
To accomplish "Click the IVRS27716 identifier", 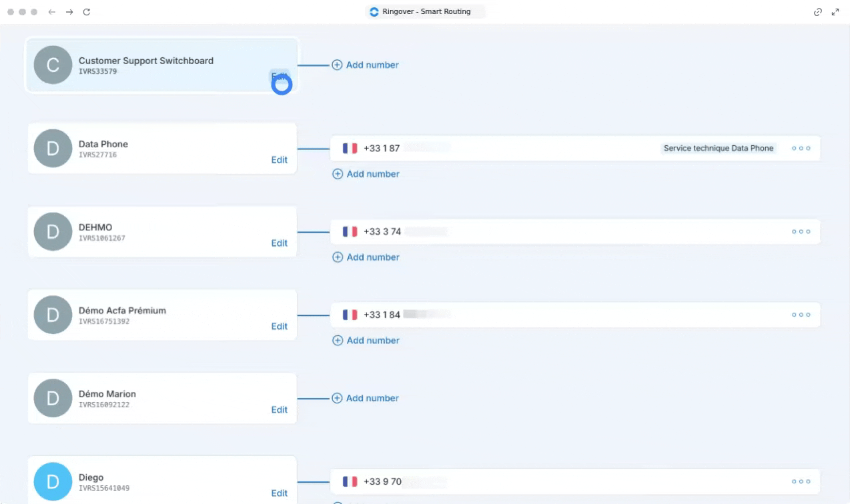I will (x=98, y=155).
